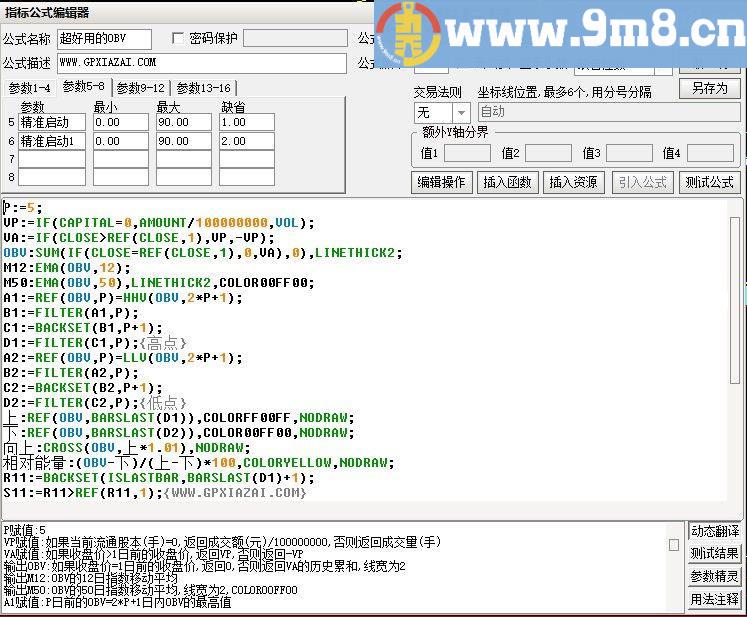Click code line starting VP:=IF(CAPITAL=0
The width and height of the screenshot is (747, 617).
159,223
